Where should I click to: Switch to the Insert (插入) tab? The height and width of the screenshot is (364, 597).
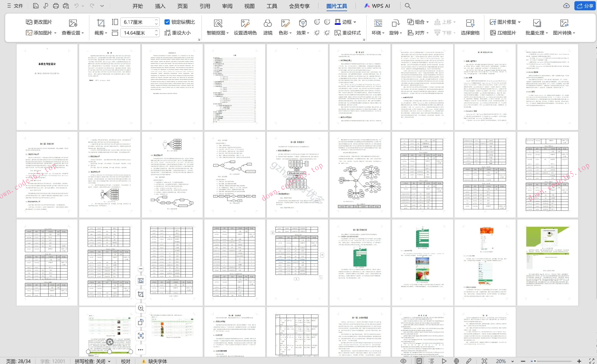160,6
